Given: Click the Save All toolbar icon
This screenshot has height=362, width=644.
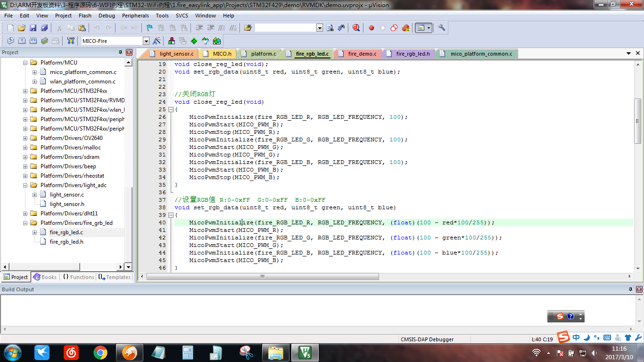Looking at the screenshot, I should [x=44, y=28].
